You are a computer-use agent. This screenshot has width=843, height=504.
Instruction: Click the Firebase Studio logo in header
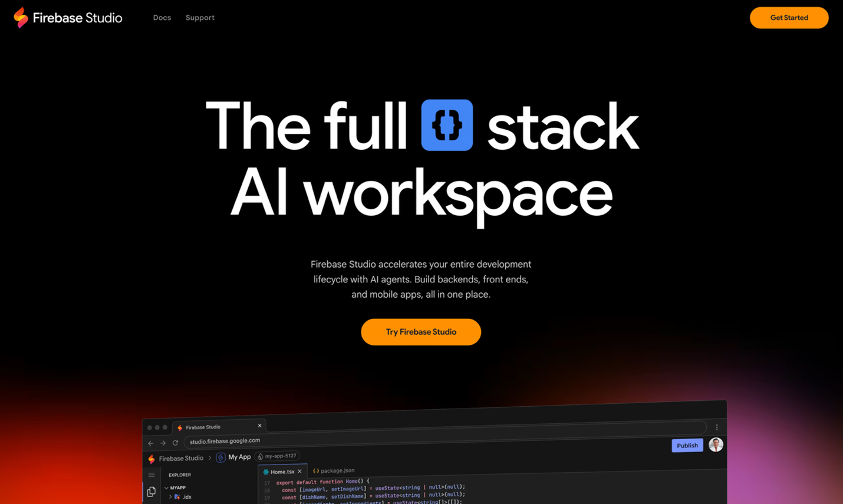[68, 18]
